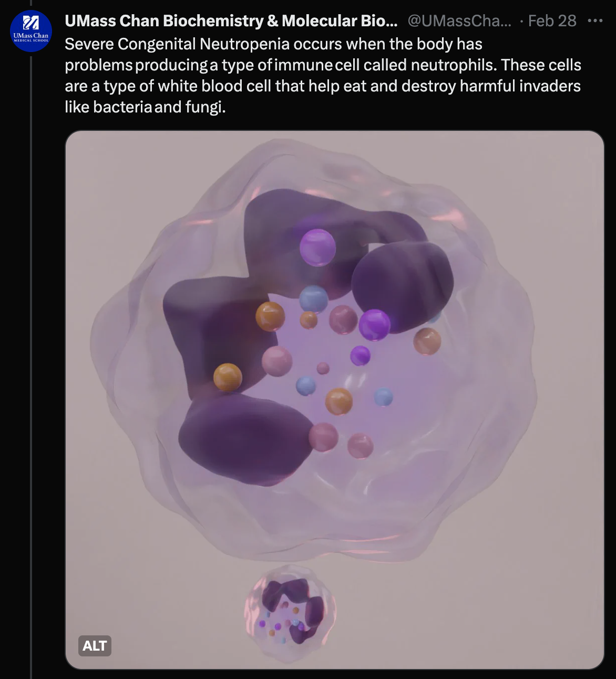Open the UMass Chan Medical School avatar
This screenshot has height=679, width=616.
coord(31,31)
